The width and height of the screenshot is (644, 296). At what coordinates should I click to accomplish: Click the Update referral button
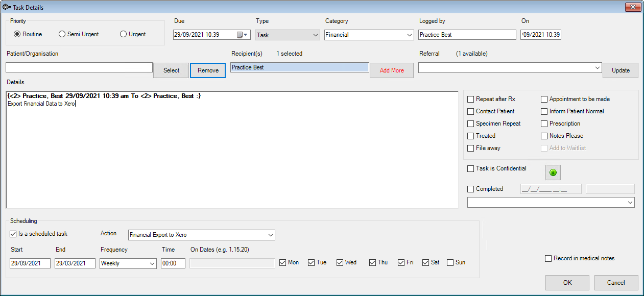(x=621, y=70)
